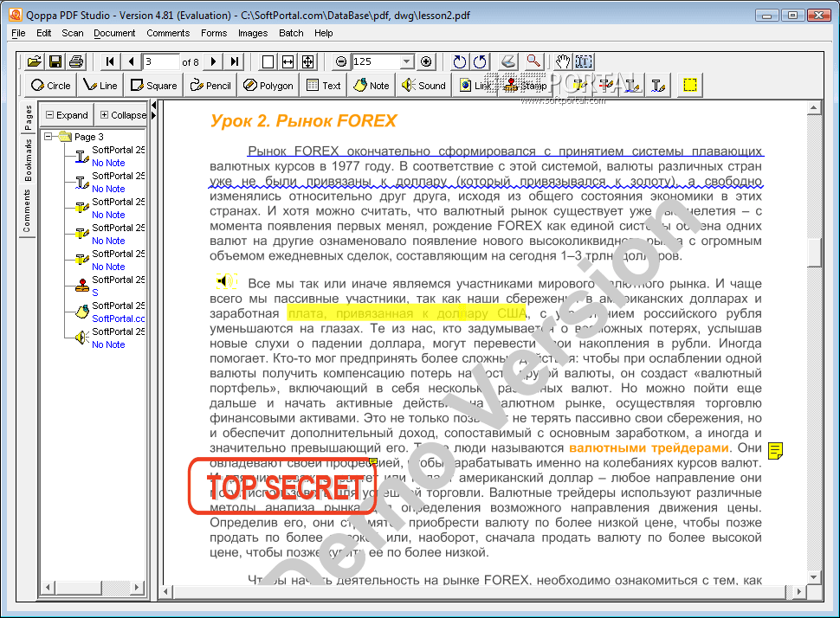Open the File menu
840x618 pixels.
tap(18, 33)
